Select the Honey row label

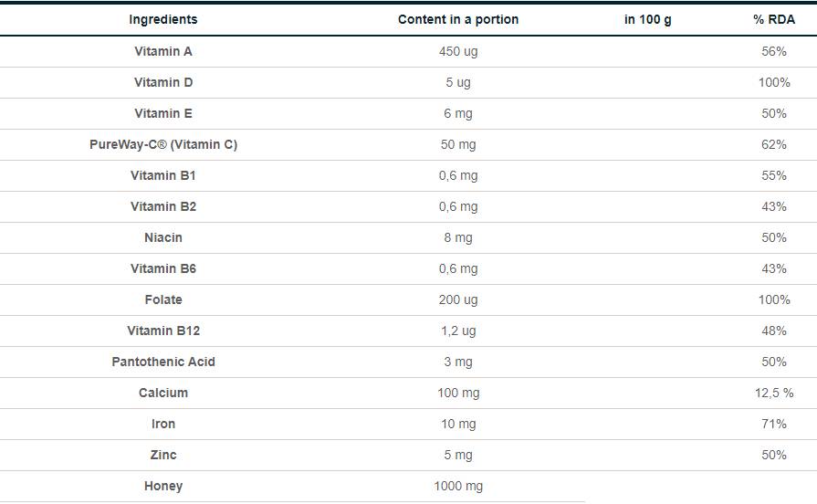(x=162, y=486)
